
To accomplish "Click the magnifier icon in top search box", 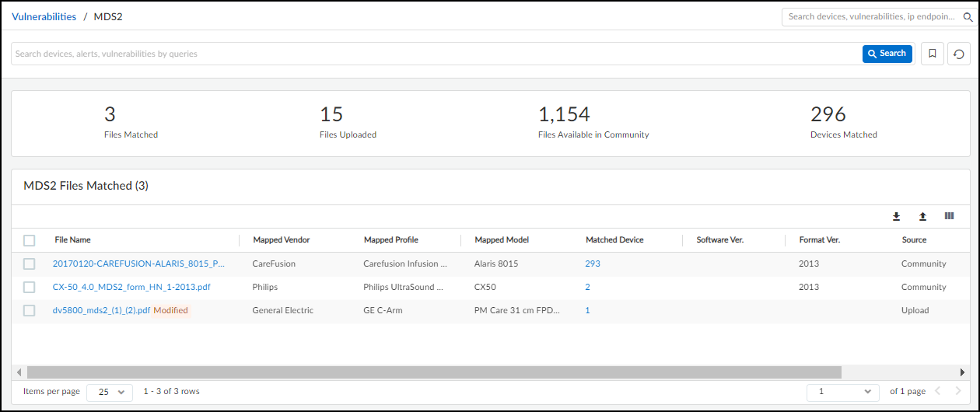I will [968, 16].
